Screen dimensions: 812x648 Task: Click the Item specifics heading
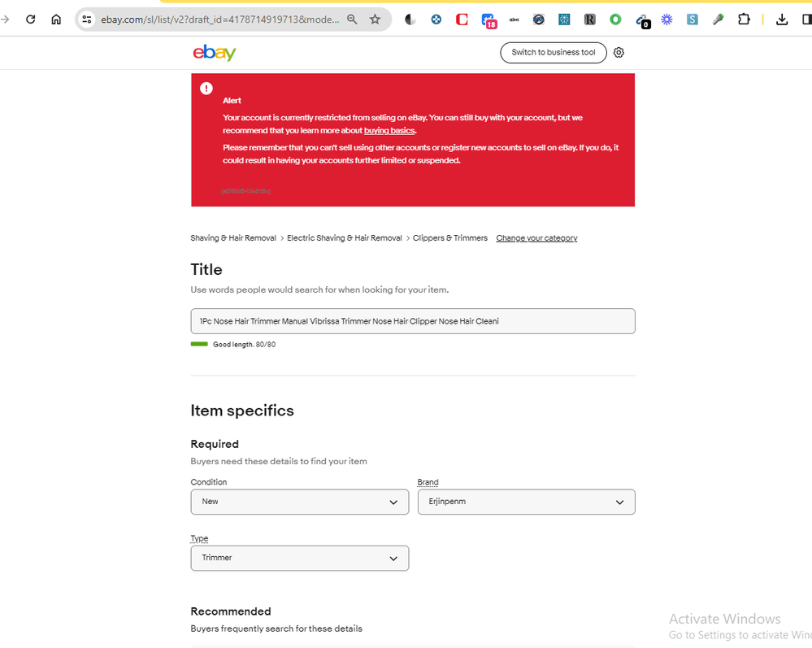pyautogui.click(x=242, y=411)
